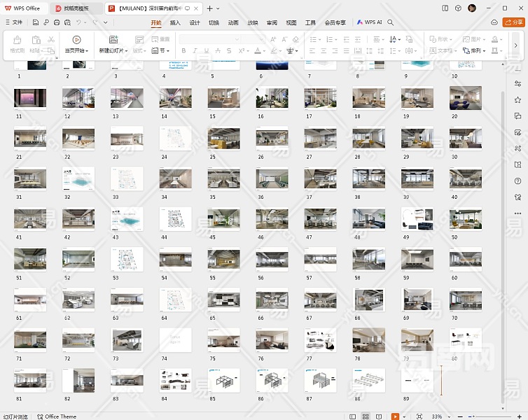Image resolution: width=528 pixels, height=420 pixels.
Task: Click the search magnifier icon in ribbon tabs
Action: click(x=391, y=22)
